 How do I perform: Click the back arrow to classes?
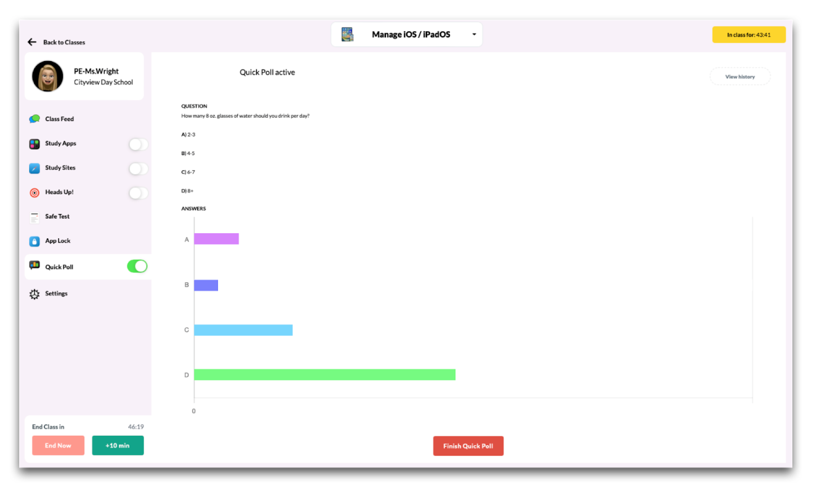(x=32, y=42)
